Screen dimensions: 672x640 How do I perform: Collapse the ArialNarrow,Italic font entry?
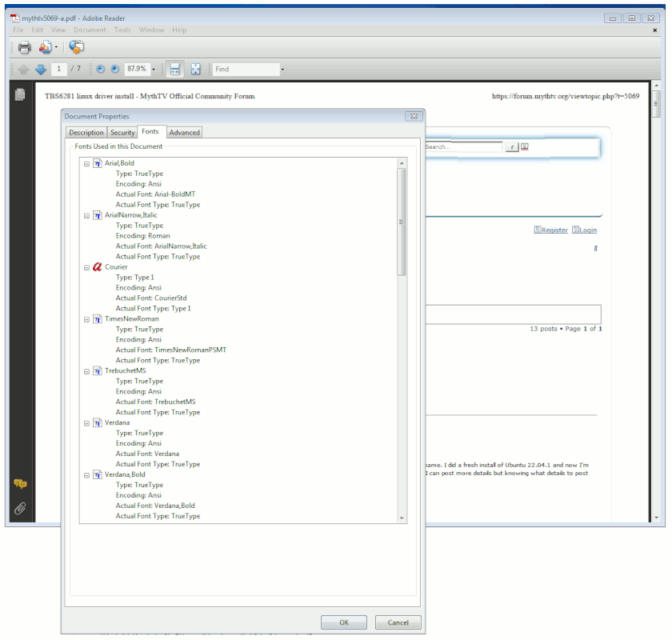click(86, 216)
